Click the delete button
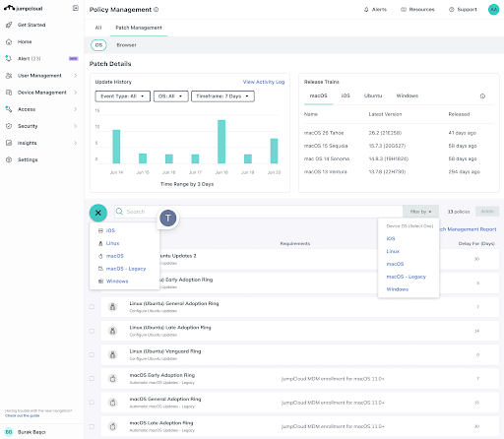The width and height of the screenshot is (504, 439). [x=487, y=212]
